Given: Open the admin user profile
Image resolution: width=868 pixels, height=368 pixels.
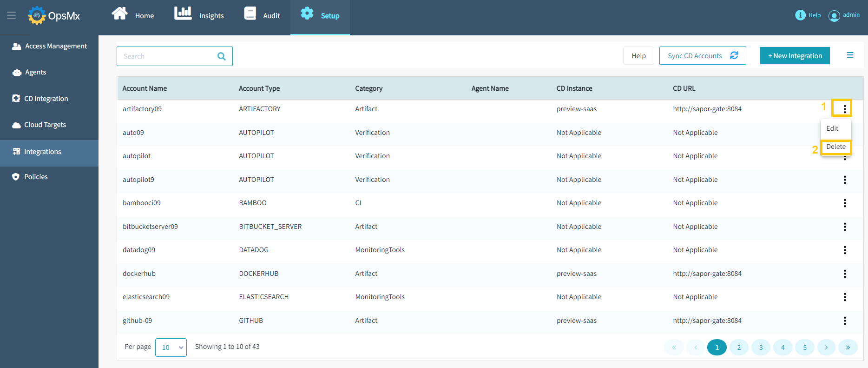Looking at the screenshot, I should pyautogui.click(x=844, y=15).
